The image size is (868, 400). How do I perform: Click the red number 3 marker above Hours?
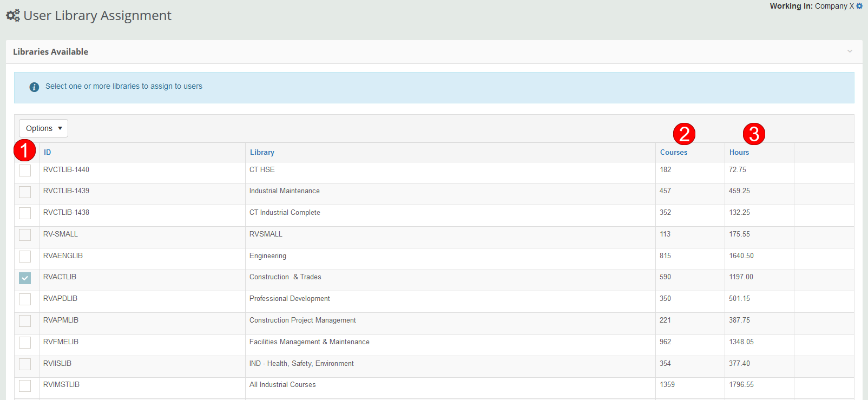(x=754, y=134)
